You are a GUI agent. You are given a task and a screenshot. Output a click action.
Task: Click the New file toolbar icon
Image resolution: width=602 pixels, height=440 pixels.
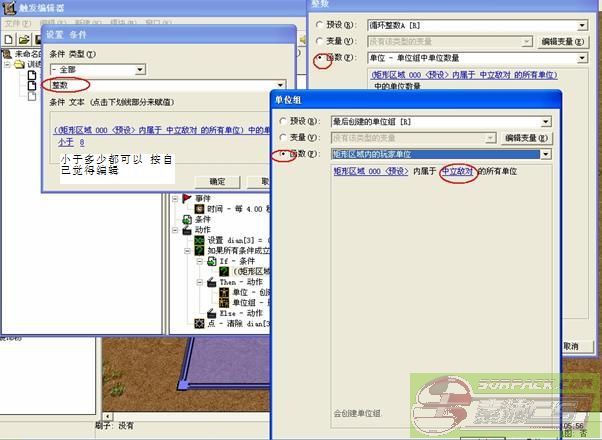point(9,39)
